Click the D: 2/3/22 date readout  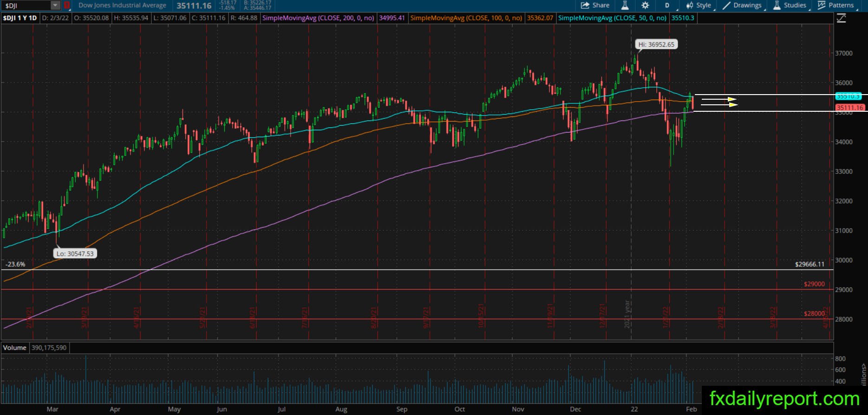(x=55, y=18)
